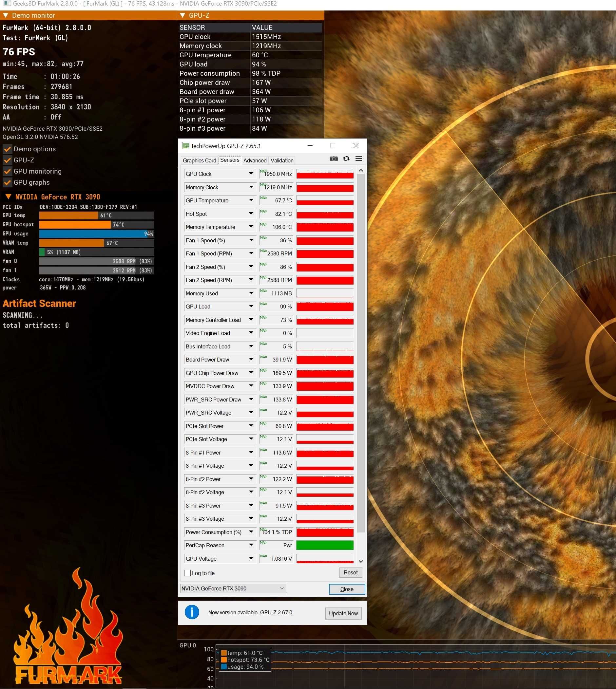Open the PerfCap Reason sensor dropdown

251,545
